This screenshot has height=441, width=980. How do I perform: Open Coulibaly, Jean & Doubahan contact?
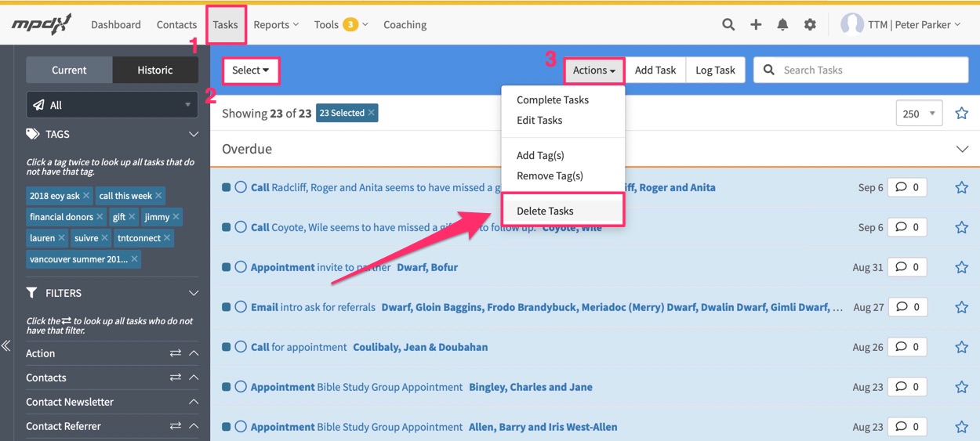click(x=420, y=347)
